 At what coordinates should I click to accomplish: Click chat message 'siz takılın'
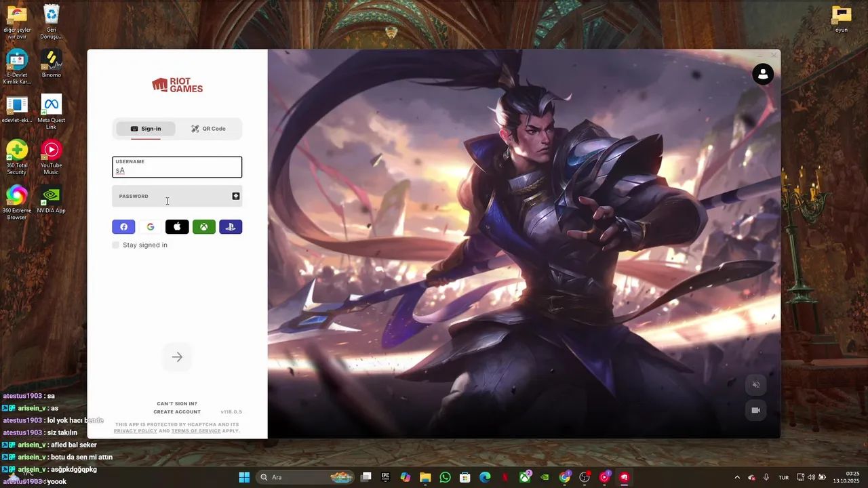click(62, 432)
